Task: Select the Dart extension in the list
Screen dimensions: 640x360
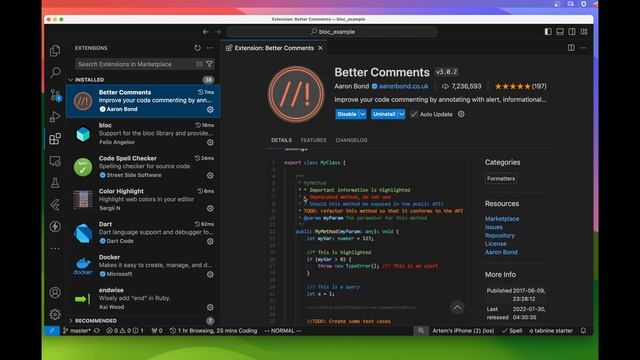Action: (x=143, y=233)
